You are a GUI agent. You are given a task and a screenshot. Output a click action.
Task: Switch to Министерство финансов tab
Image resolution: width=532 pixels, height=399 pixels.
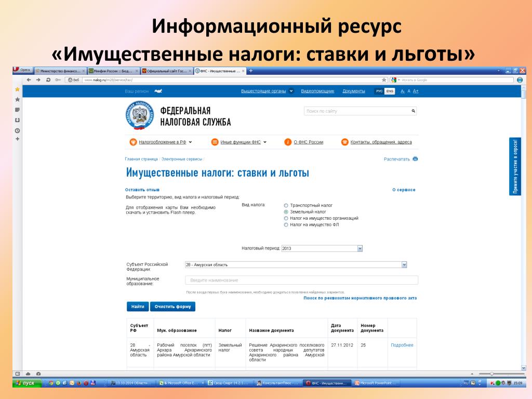click(x=60, y=71)
